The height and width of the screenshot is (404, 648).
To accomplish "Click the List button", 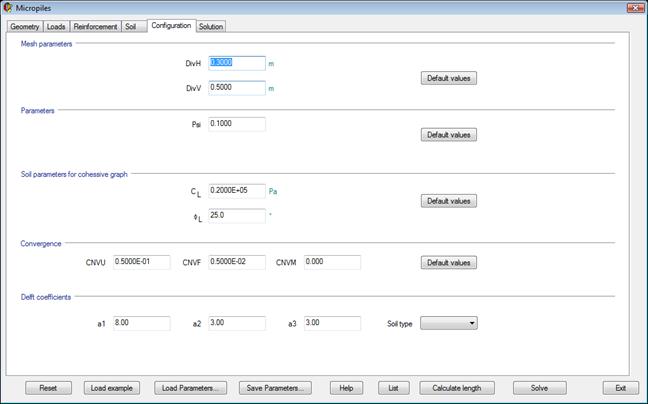I will (393, 388).
